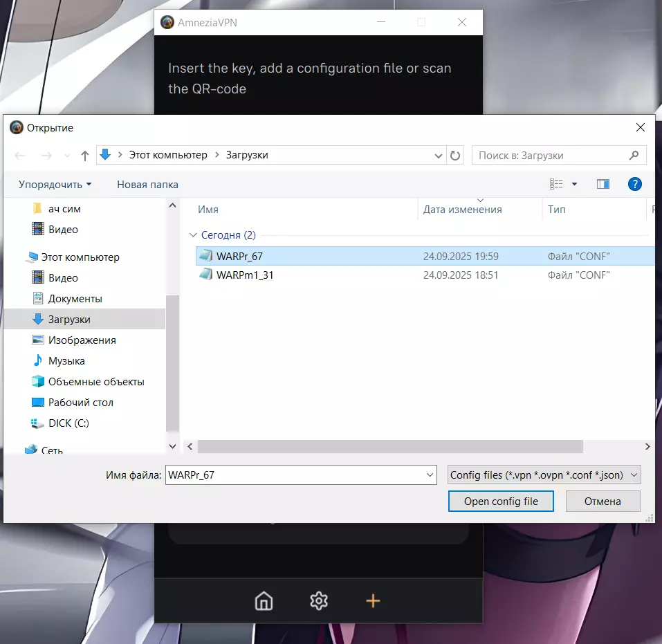Open AmneziaVPN settings gear icon
Viewport: 662px width, 644px height.
(x=319, y=600)
